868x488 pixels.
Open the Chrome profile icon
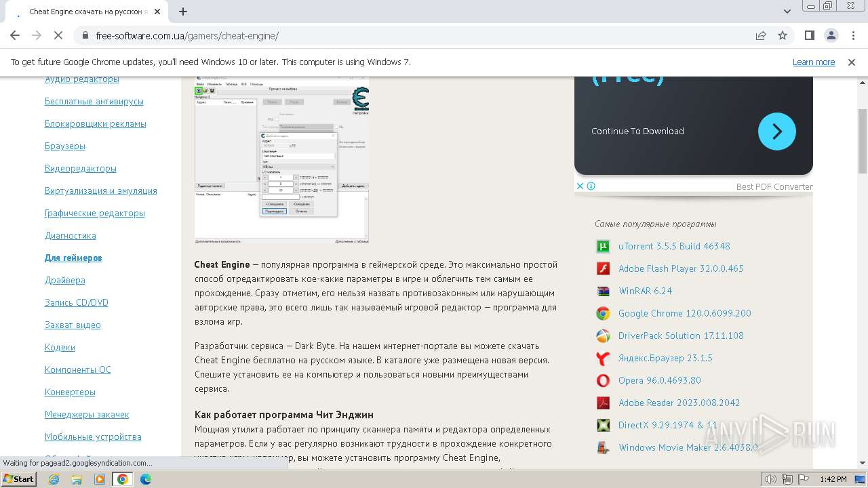click(x=831, y=36)
